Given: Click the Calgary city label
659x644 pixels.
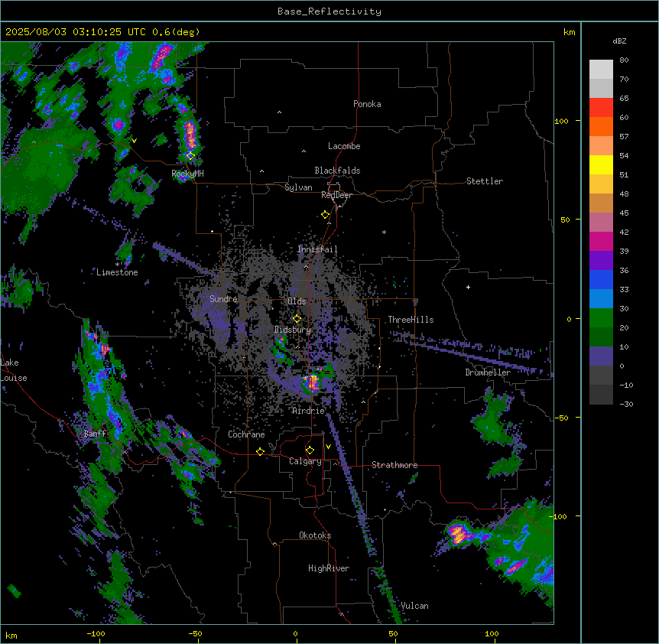Looking at the screenshot, I should coord(305,461).
